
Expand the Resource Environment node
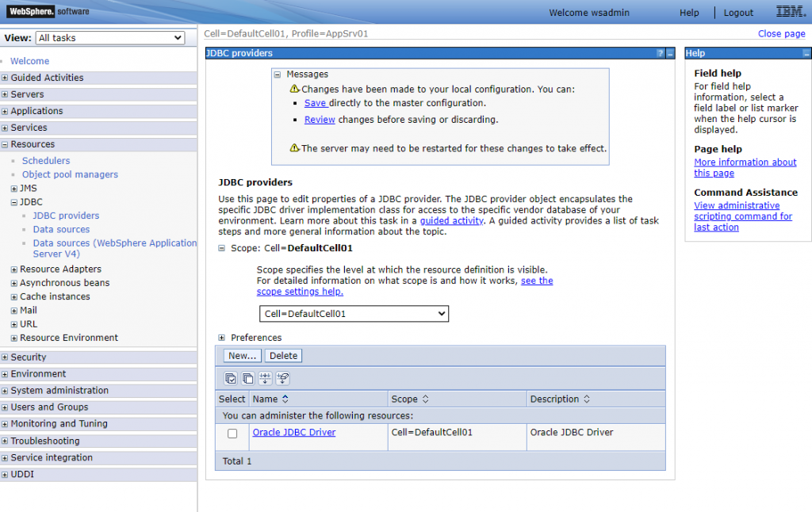(x=14, y=338)
